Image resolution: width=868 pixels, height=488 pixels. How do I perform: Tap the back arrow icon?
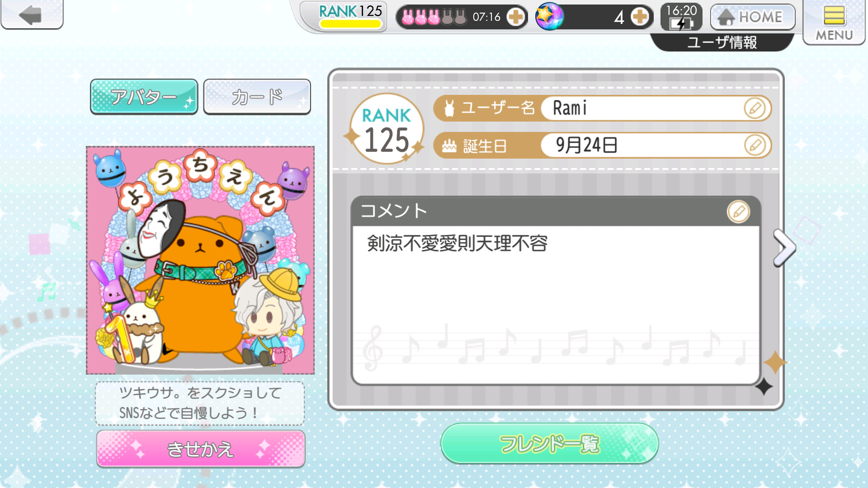(x=31, y=14)
